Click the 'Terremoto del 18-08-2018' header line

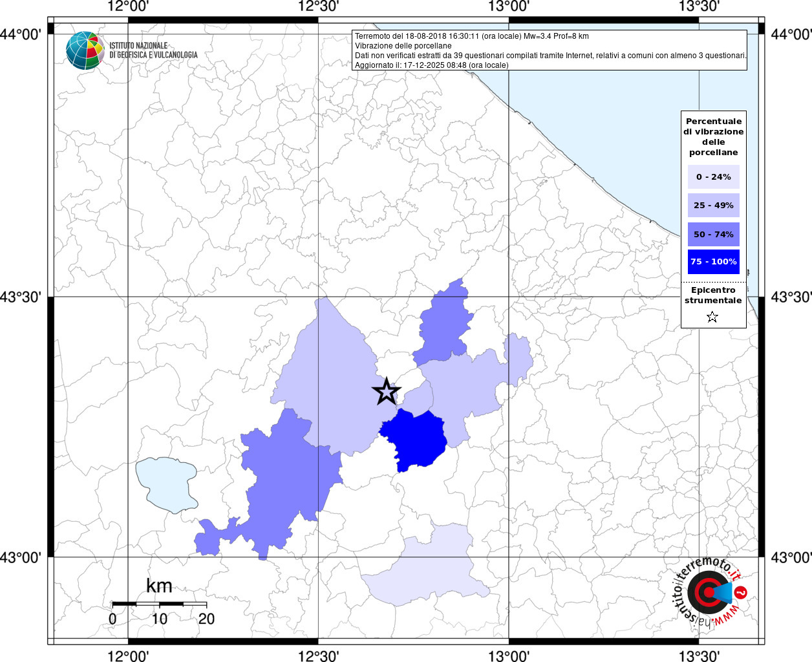[472, 36]
